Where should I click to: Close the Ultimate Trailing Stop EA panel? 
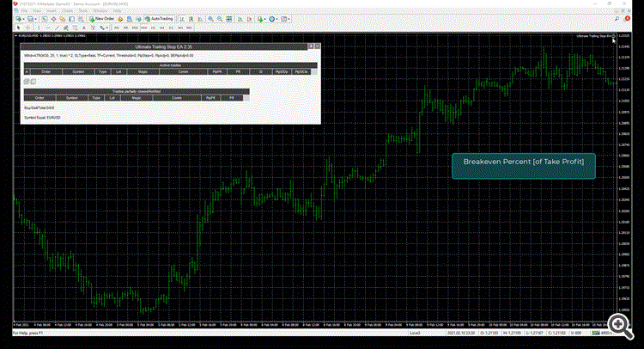[x=317, y=46]
